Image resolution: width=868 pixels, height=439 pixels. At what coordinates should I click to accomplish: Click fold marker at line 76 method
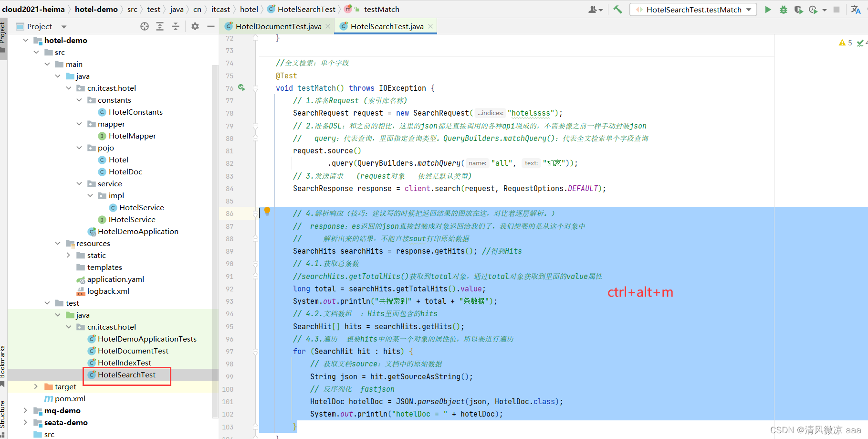coord(256,88)
